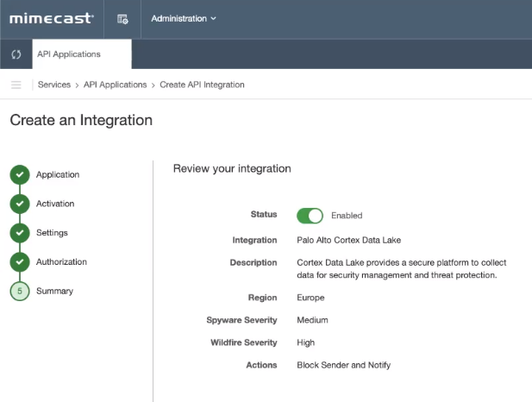The height and width of the screenshot is (402, 532).
Task: Jump to the Activation step label
Action: pyautogui.click(x=55, y=204)
